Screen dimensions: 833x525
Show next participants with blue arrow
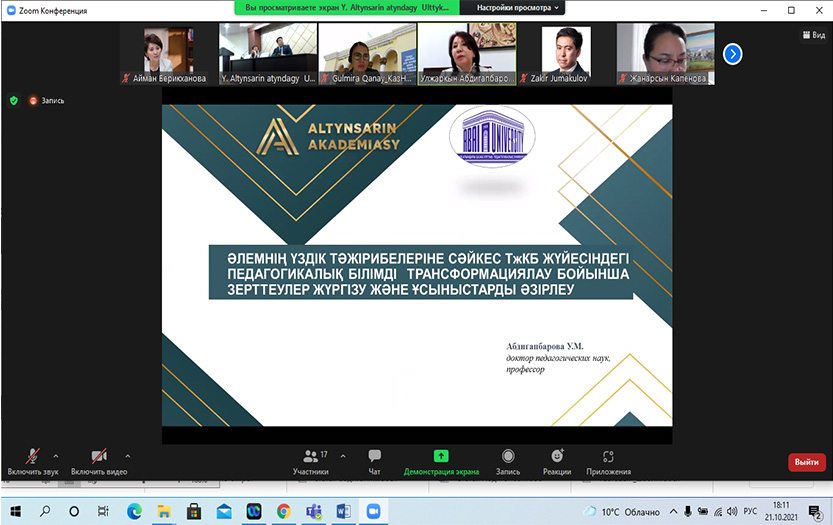pos(733,54)
